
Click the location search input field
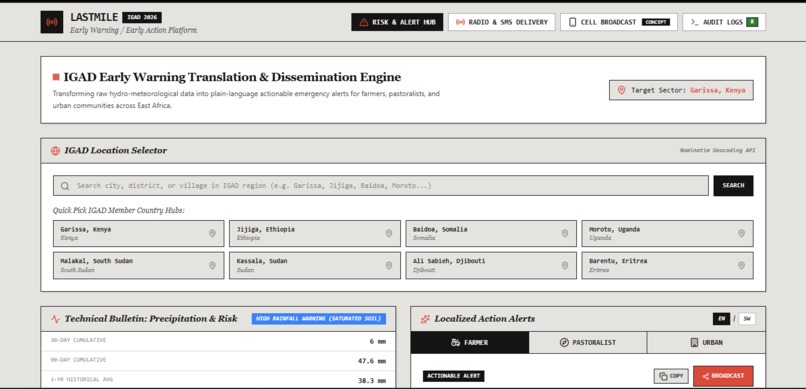pyautogui.click(x=380, y=186)
